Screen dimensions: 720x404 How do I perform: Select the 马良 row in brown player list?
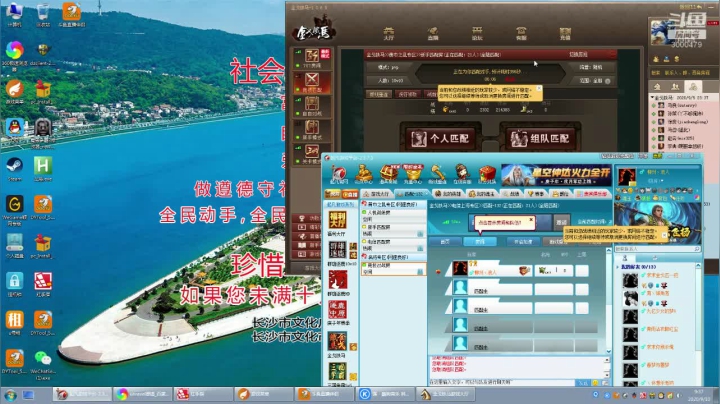coord(682,105)
